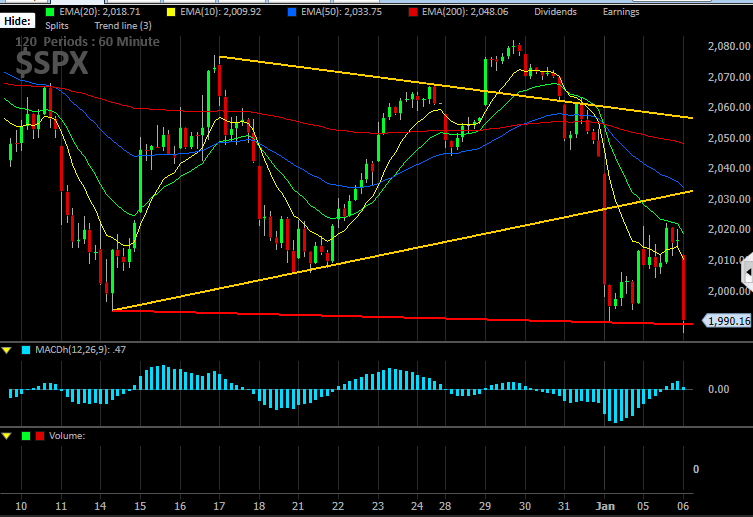753x517 pixels.
Task: Expand the side panel arrow at right edge
Action: 748,272
